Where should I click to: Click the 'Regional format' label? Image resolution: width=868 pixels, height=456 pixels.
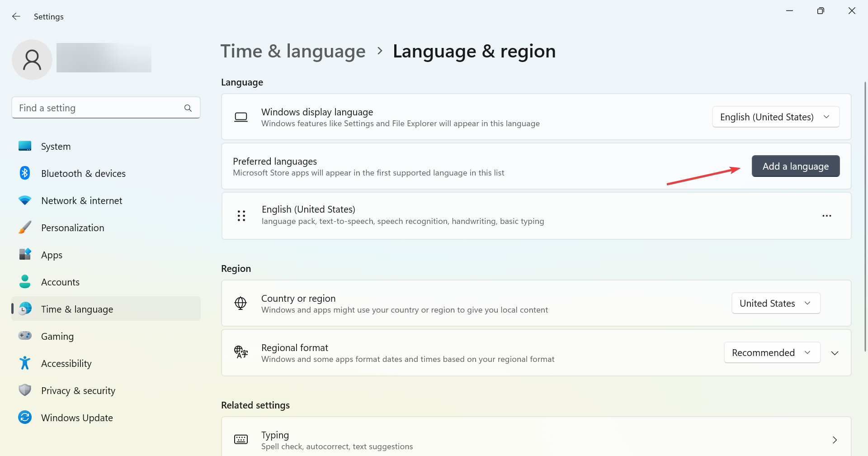coord(295,347)
